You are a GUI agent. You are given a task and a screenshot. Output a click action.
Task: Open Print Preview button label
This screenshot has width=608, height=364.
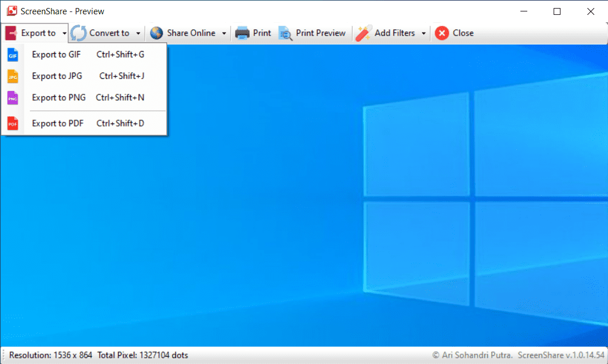click(x=321, y=33)
